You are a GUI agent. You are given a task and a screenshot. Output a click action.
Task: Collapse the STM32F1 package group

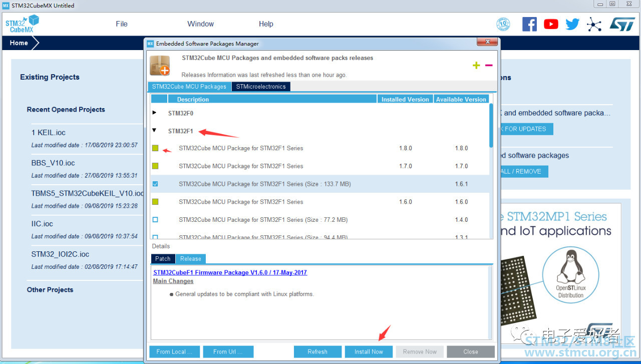click(x=154, y=131)
